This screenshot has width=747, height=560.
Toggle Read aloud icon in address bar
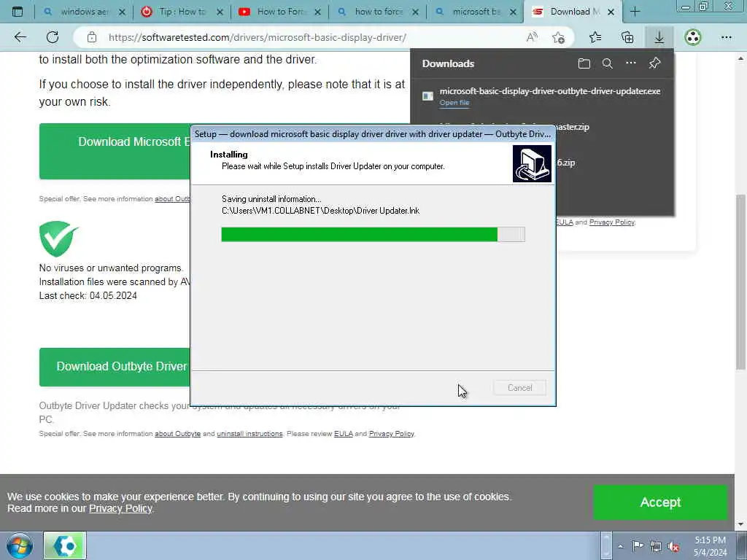(532, 37)
